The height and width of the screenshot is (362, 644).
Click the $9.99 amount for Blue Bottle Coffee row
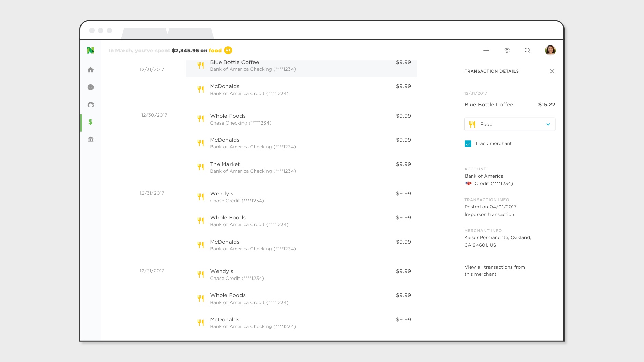tap(404, 62)
